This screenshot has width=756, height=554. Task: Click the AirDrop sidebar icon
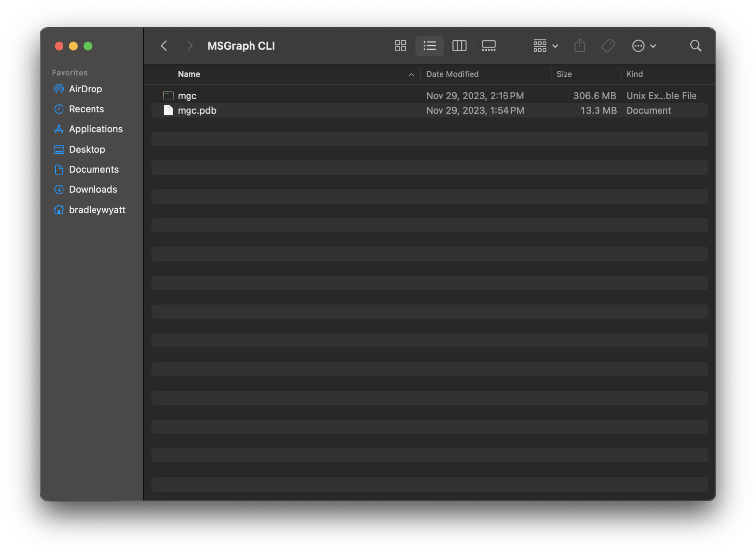[59, 89]
